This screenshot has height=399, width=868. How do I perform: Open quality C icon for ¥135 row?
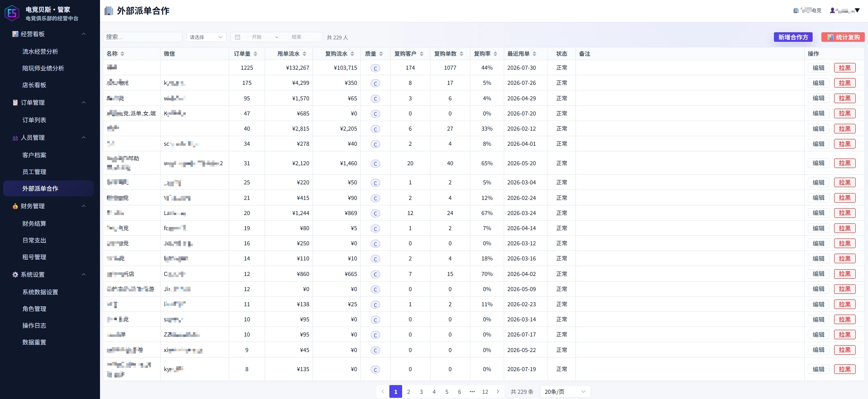click(x=375, y=370)
